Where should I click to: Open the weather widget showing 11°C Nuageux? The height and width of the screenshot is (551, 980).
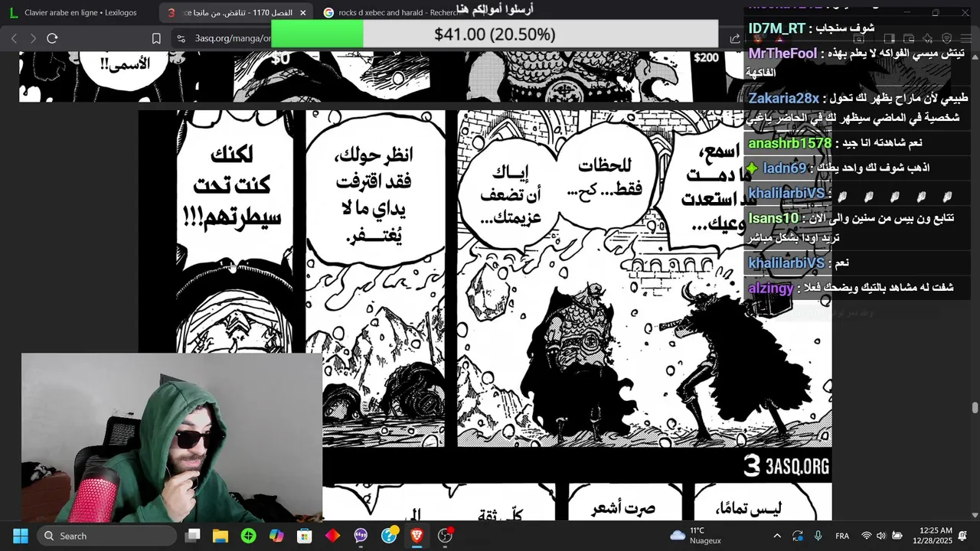(x=695, y=536)
